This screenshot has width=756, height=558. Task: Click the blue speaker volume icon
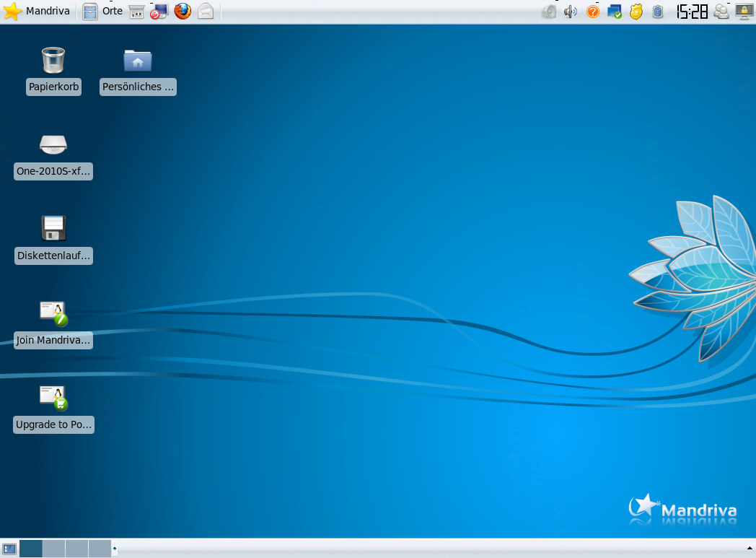click(x=571, y=12)
